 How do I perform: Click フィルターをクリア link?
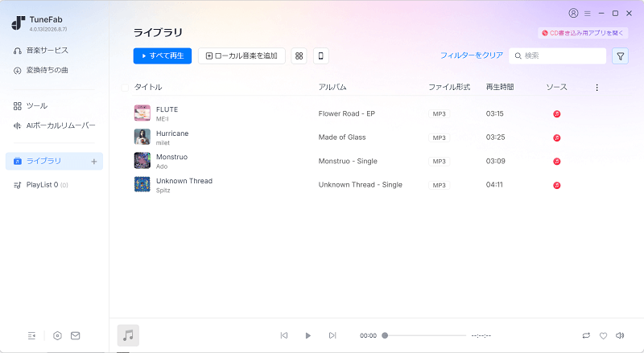click(472, 55)
